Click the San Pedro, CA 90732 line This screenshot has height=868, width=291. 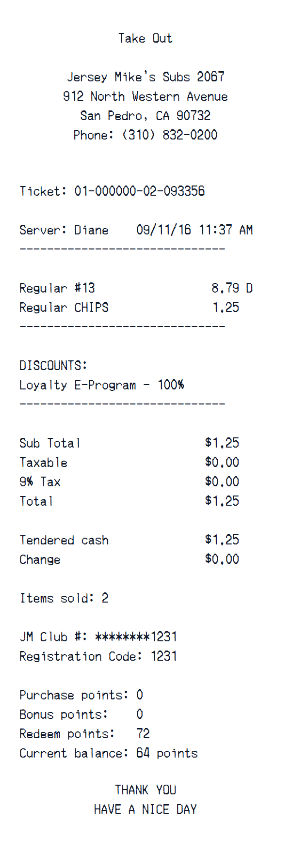[x=145, y=116]
